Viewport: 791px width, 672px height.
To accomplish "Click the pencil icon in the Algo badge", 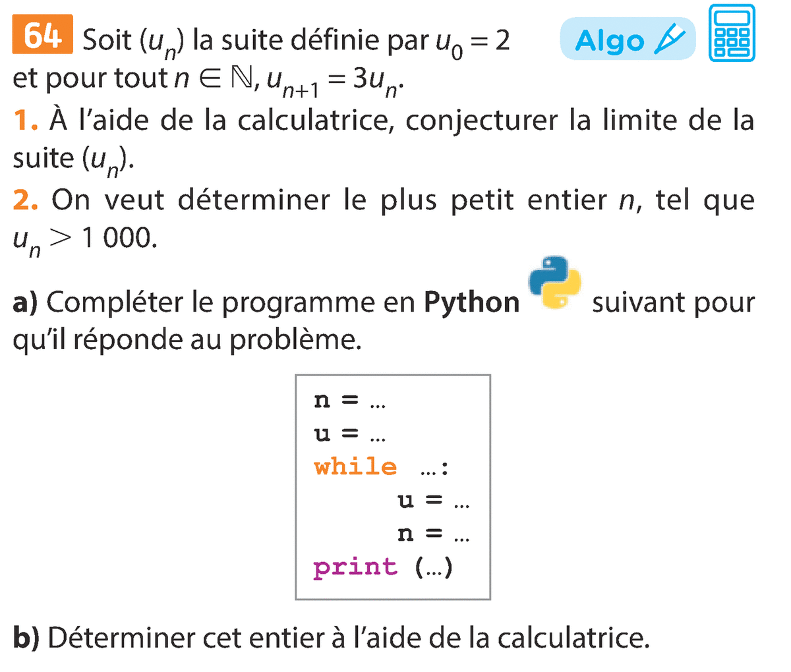I will [672, 40].
